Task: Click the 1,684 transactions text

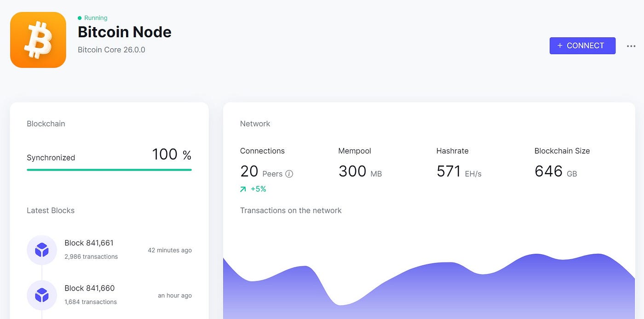Action: [91, 302]
